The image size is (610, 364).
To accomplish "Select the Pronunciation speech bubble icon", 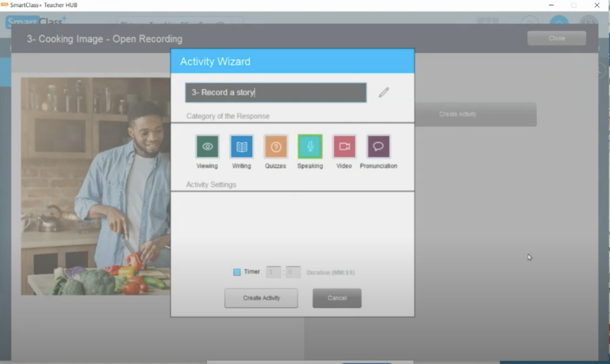I will (378, 146).
